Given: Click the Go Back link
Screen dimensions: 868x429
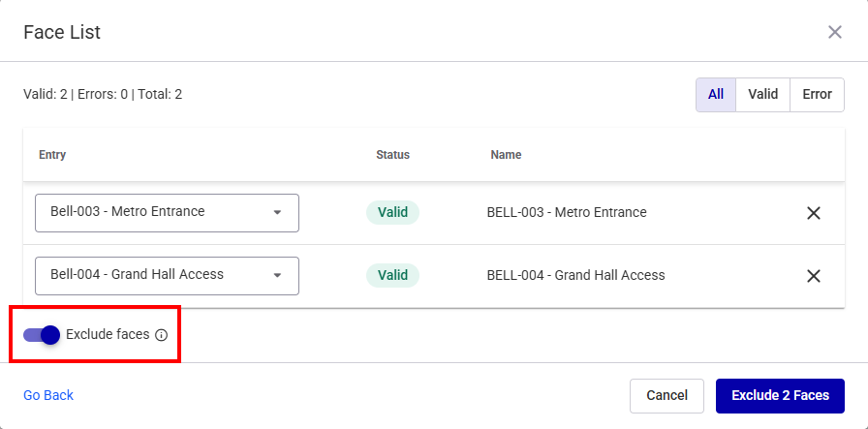Looking at the screenshot, I should [x=48, y=395].
